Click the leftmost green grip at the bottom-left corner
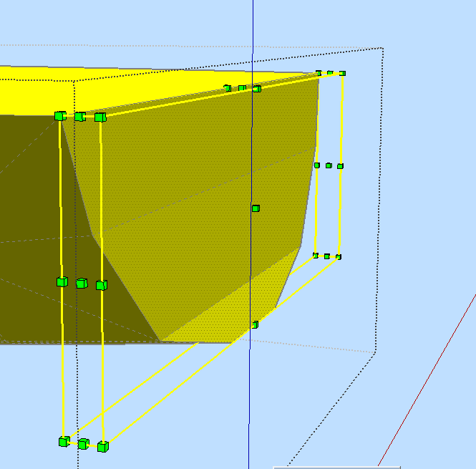Screen dimensions: 476x469 pyautogui.click(x=64, y=441)
